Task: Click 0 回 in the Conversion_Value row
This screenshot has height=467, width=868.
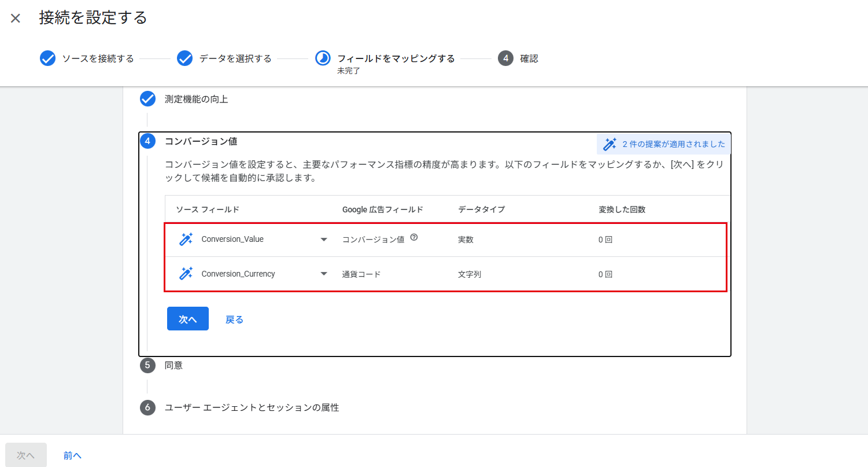Action: [605, 239]
